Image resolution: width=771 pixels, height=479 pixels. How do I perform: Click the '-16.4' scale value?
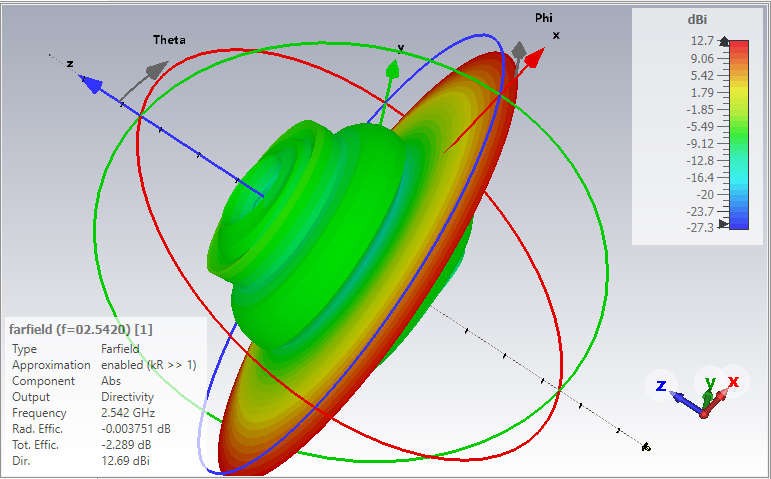pyautogui.click(x=700, y=178)
